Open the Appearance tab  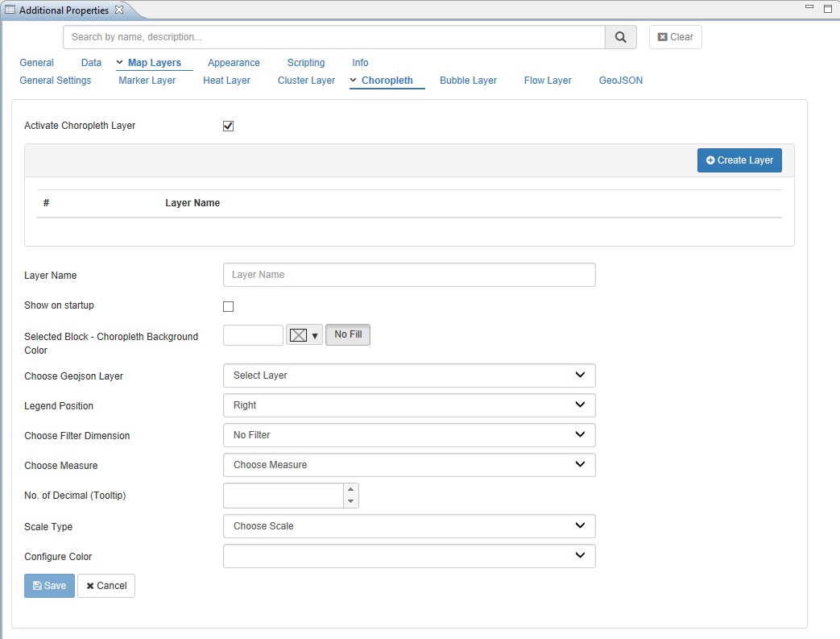234,63
